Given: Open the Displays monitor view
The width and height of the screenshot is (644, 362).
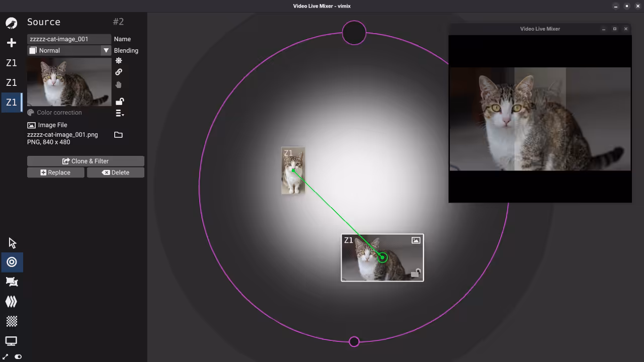Looking at the screenshot, I should point(11,341).
